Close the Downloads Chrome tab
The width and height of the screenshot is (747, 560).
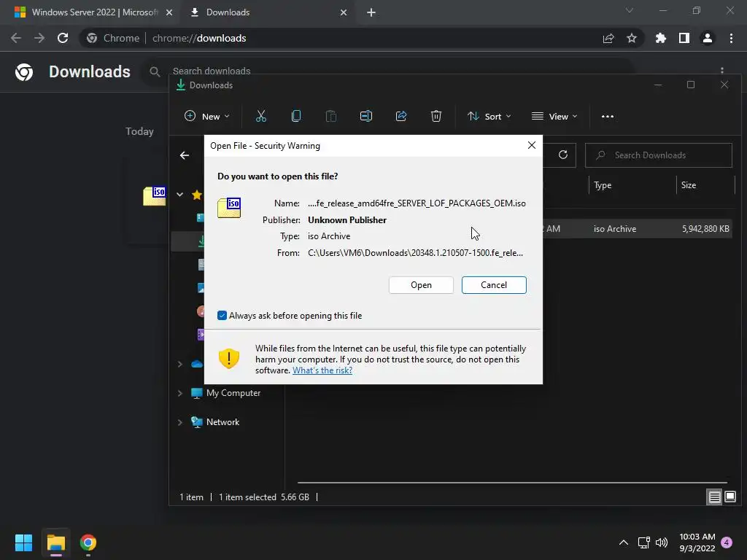click(344, 12)
